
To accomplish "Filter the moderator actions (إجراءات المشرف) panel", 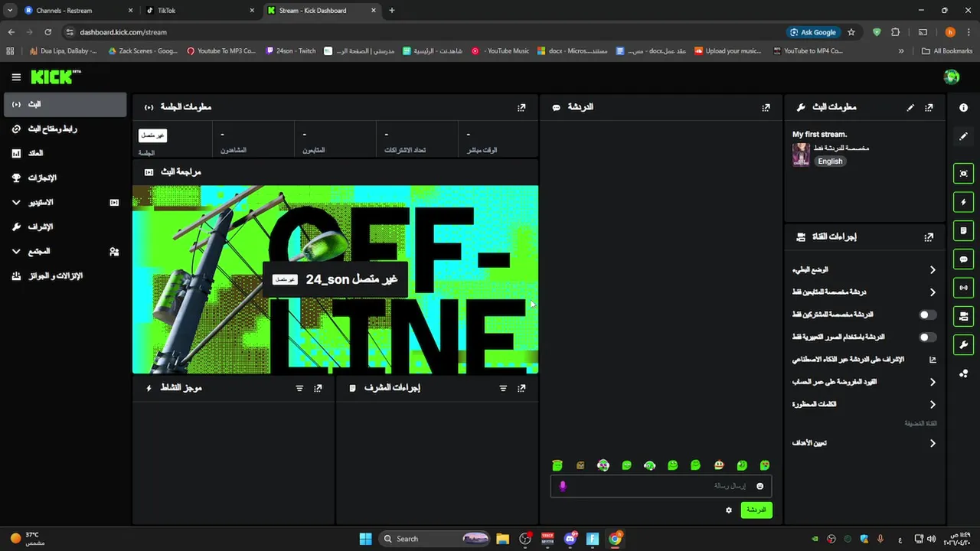I will coord(503,389).
